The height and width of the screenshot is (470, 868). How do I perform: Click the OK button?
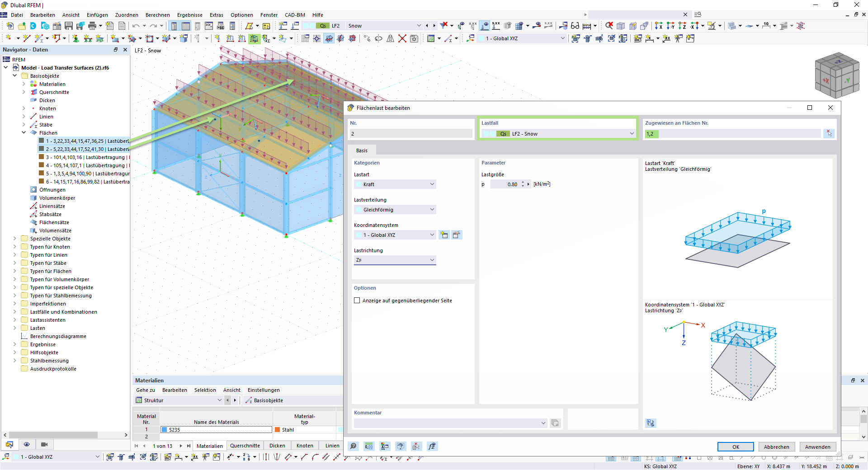pos(736,447)
